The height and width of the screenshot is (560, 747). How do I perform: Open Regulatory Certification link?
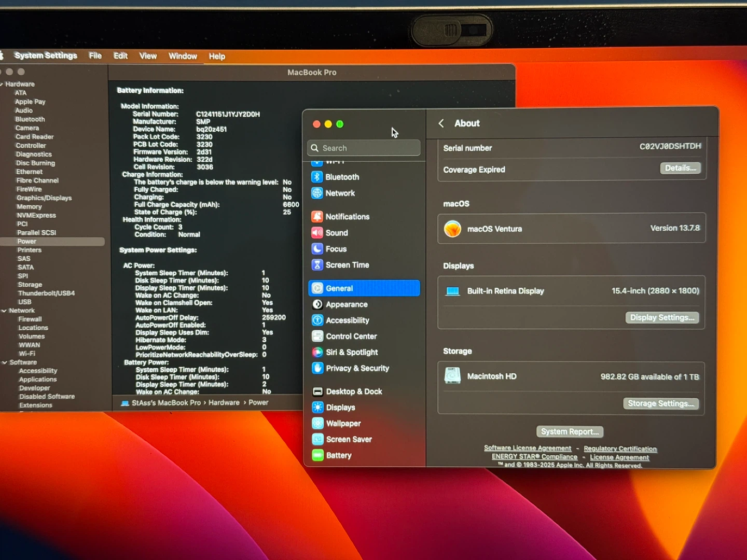pos(620,449)
